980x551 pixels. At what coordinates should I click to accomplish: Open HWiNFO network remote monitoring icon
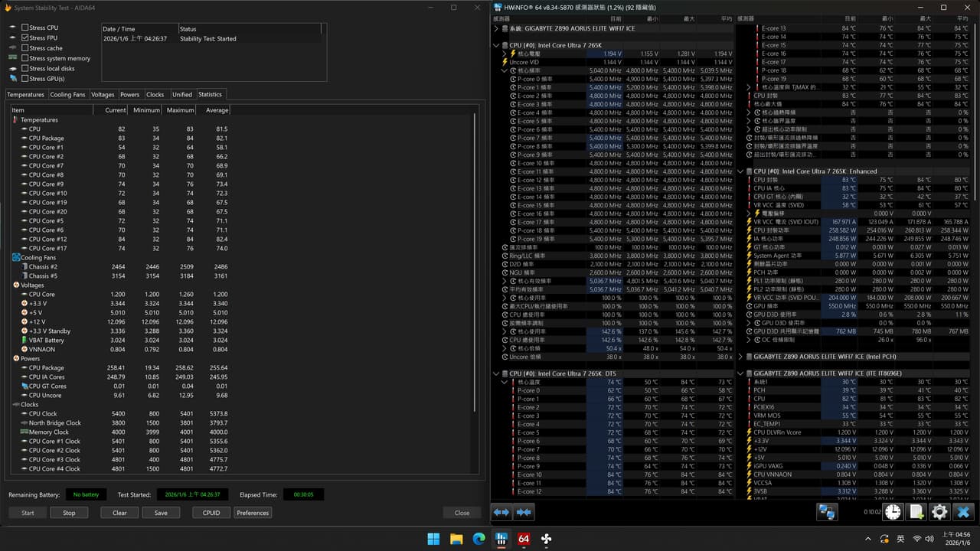tap(827, 512)
